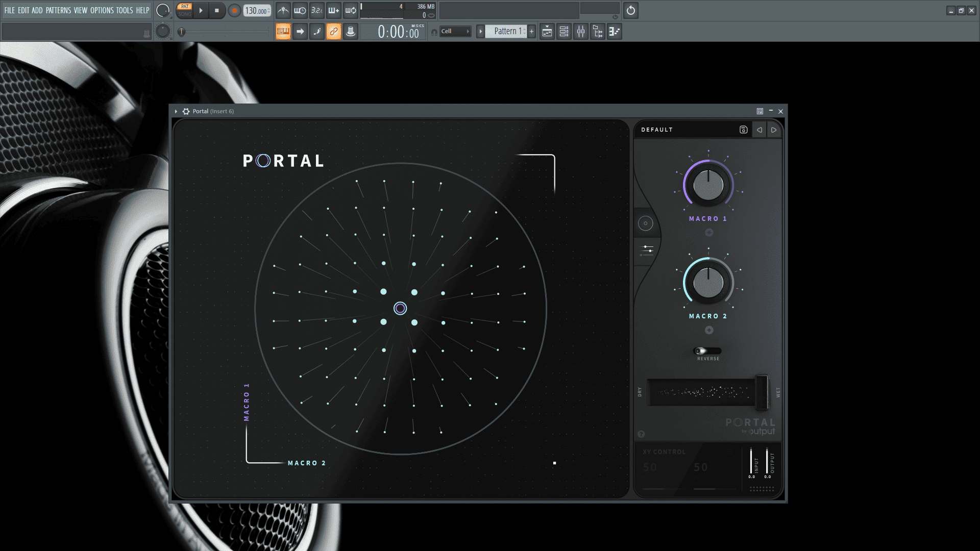Open the Playlist view icon
The image size is (980, 551).
click(547, 32)
